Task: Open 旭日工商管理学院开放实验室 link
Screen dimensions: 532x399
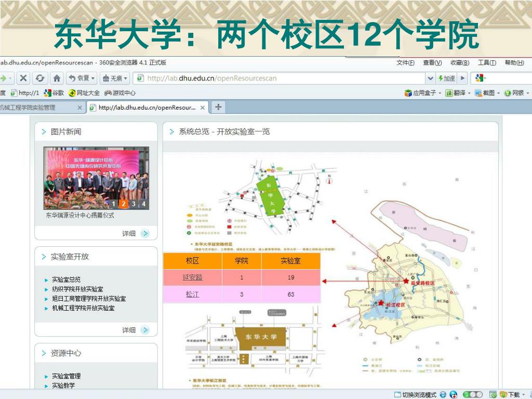Action: coord(89,299)
